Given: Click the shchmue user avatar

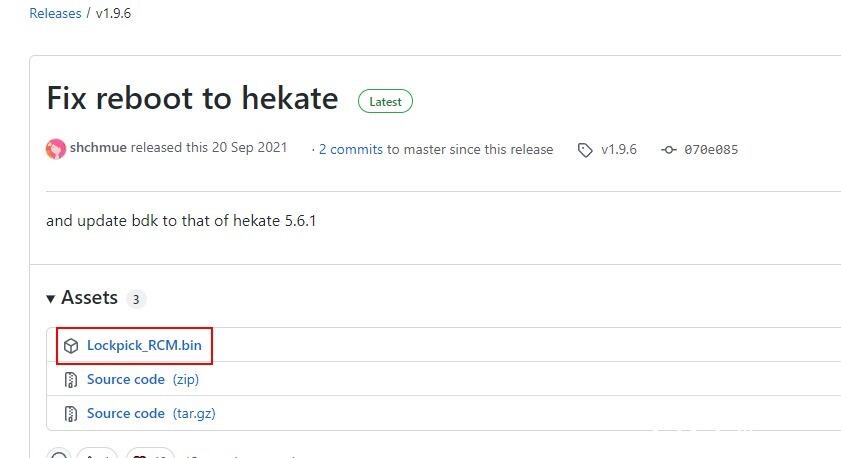Looking at the screenshot, I should (x=56, y=149).
